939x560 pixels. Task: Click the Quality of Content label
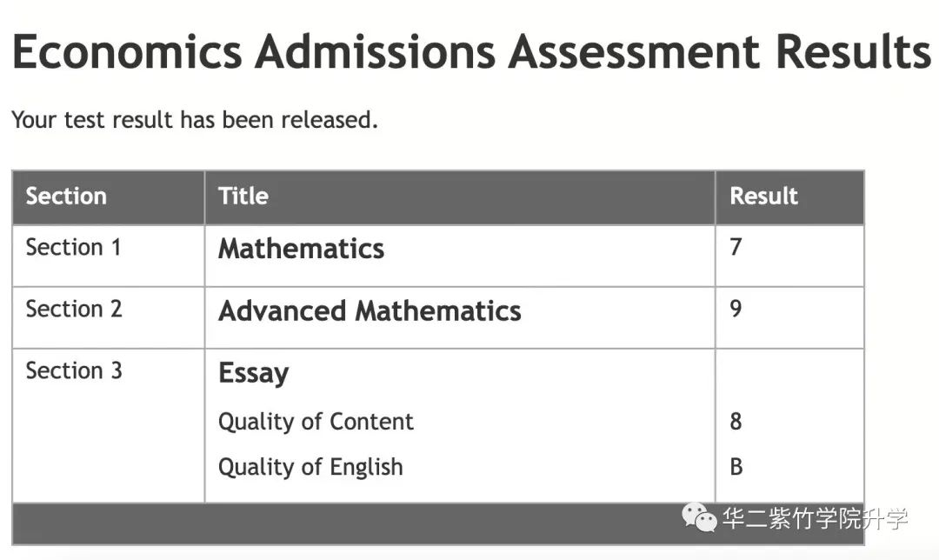[x=316, y=423]
